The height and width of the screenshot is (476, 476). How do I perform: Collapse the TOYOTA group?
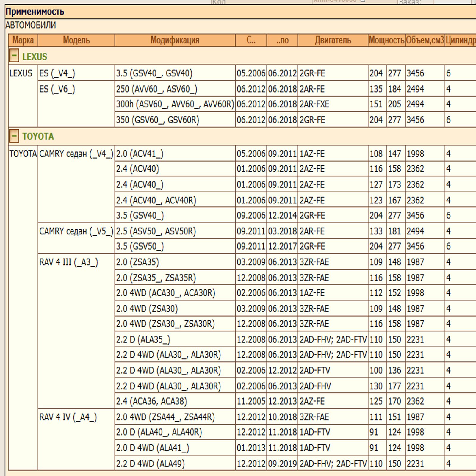(14, 136)
